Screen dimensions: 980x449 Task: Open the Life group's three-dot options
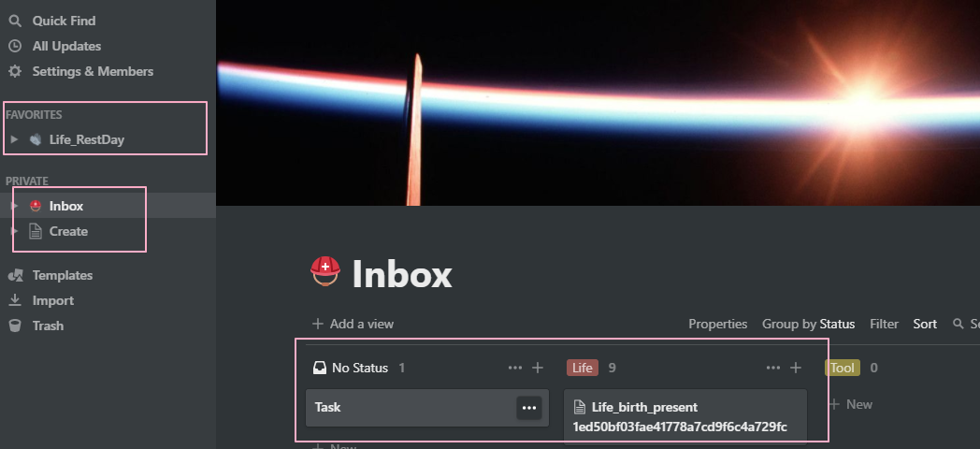(773, 368)
